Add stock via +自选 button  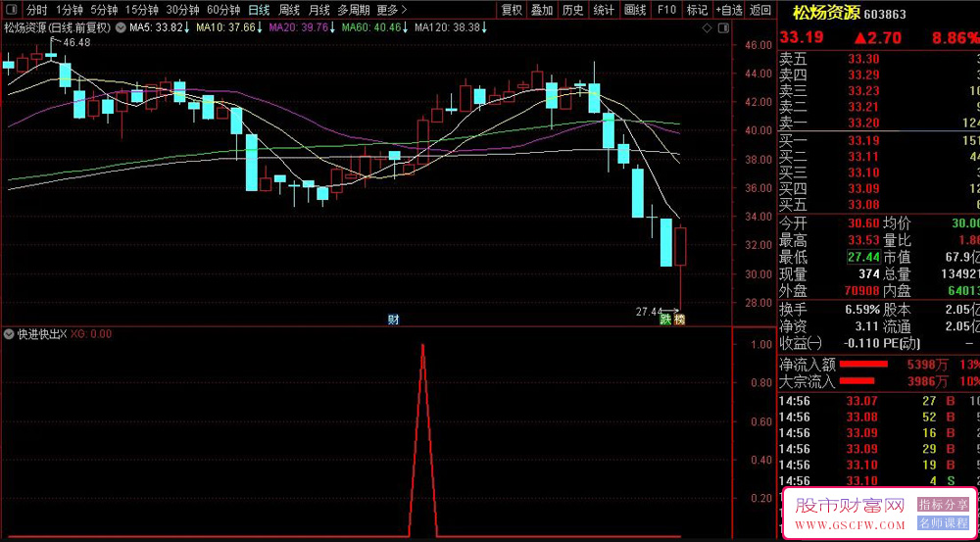[729, 10]
